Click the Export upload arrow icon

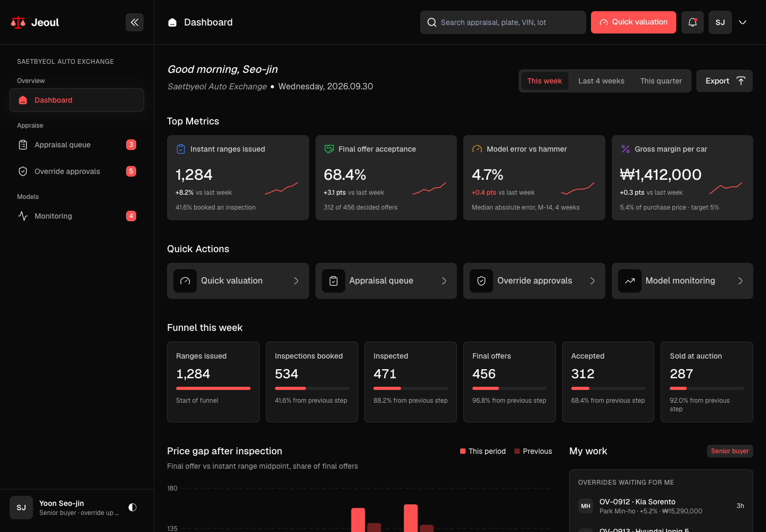[741, 81]
